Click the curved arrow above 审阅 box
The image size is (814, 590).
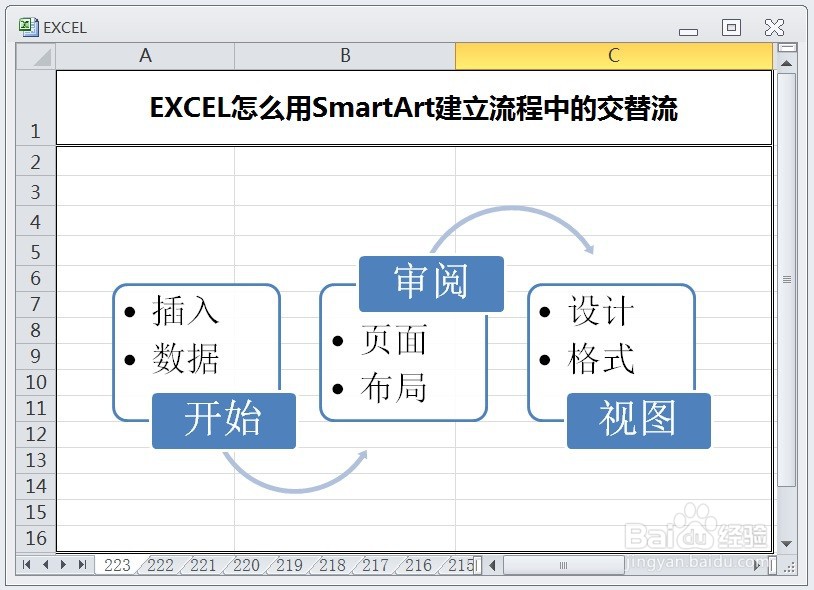pos(512,229)
